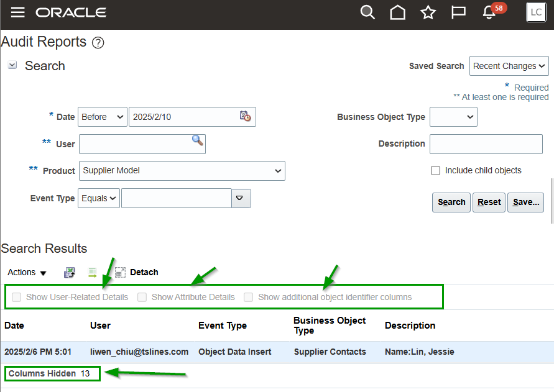Image resolution: width=554 pixels, height=392 pixels.
Task: Open the LC user profile avatar
Action: [536, 12]
